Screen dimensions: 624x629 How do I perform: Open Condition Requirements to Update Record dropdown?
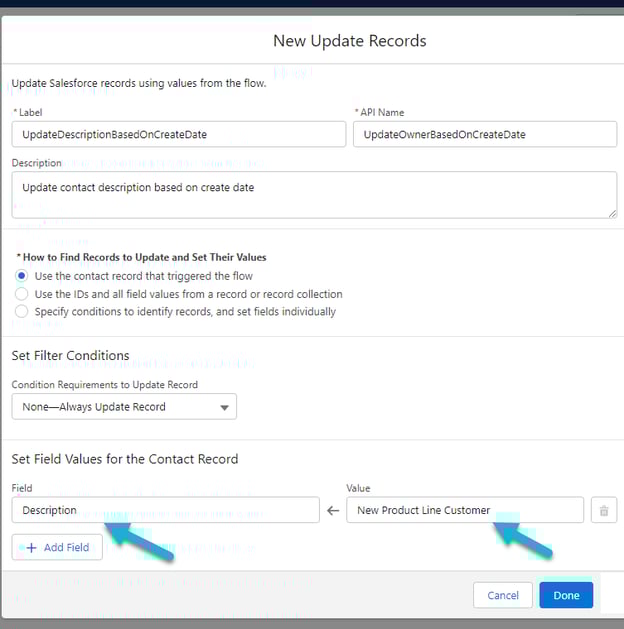[x=124, y=407]
